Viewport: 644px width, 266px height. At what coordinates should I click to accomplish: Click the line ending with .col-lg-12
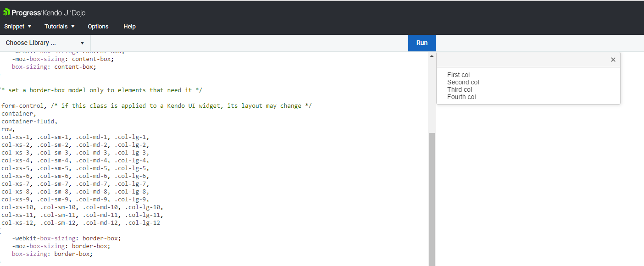(x=81, y=223)
